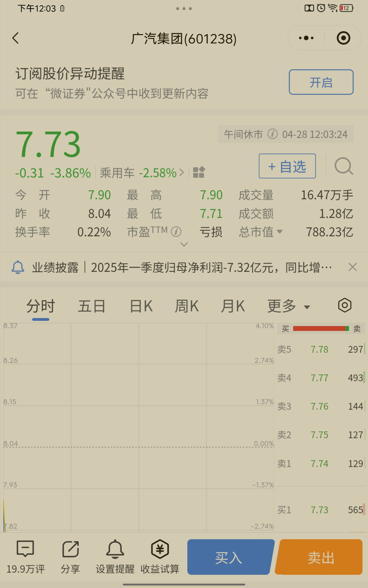
Task: Tap the bell icon by 业绩披露
Action: tap(18, 267)
